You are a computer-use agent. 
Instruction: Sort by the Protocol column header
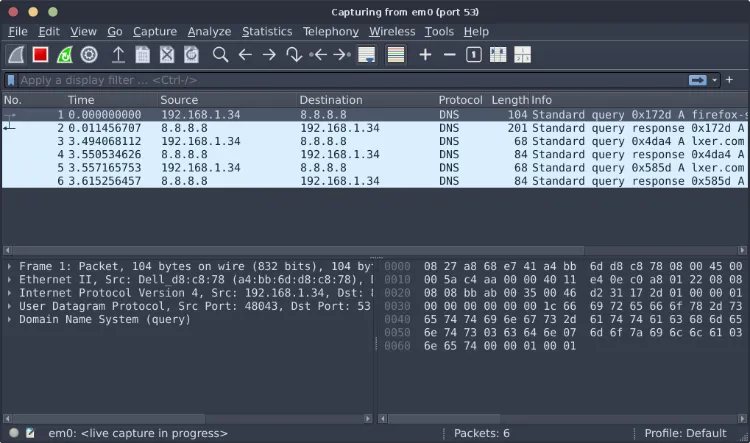461,100
